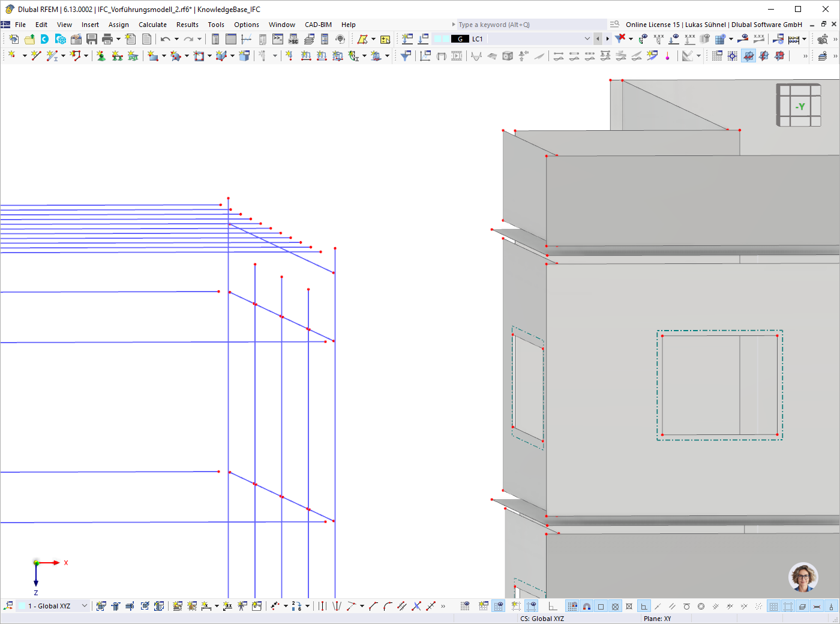Click the open model folder icon
This screenshot has height=624, width=840.
click(x=29, y=39)
